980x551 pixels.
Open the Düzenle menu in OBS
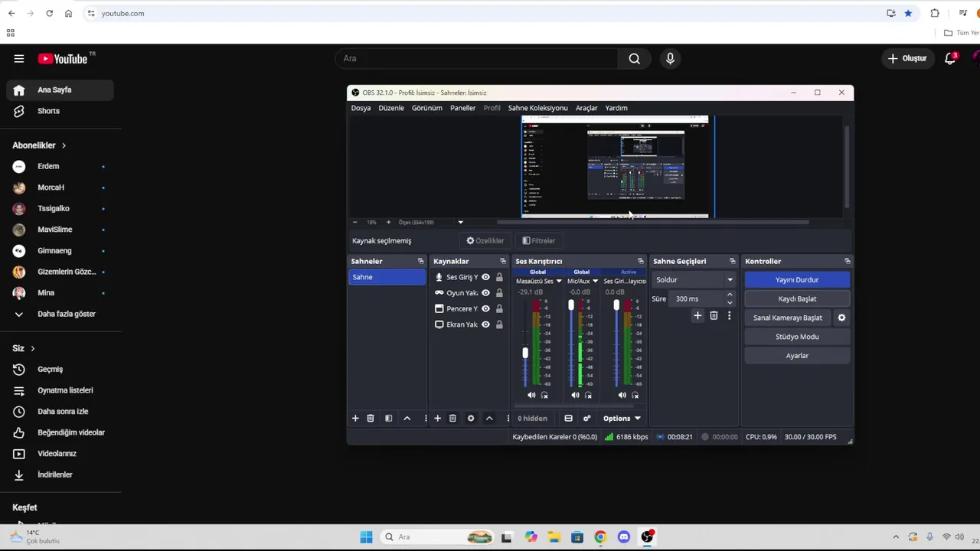pos(391,108)
